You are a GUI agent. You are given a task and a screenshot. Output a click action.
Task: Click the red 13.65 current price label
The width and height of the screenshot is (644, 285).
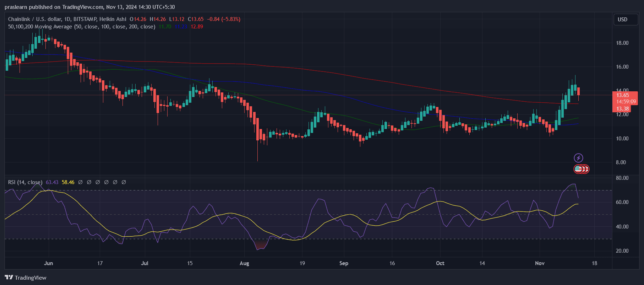tap(622, 95)
